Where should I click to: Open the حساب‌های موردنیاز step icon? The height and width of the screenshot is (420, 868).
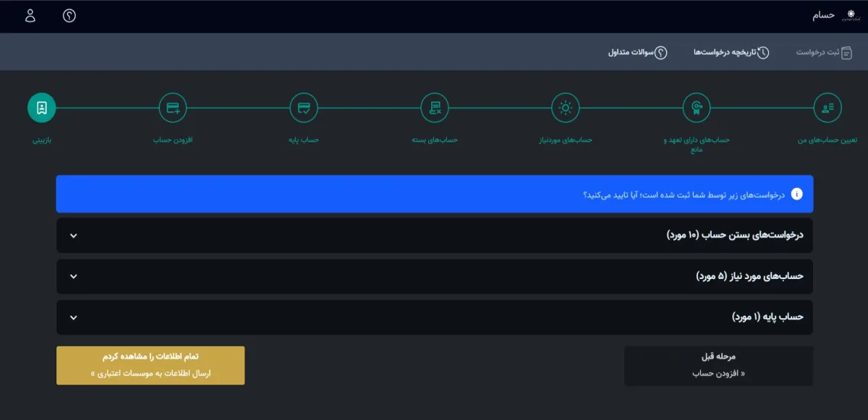(x=566, y=108)
